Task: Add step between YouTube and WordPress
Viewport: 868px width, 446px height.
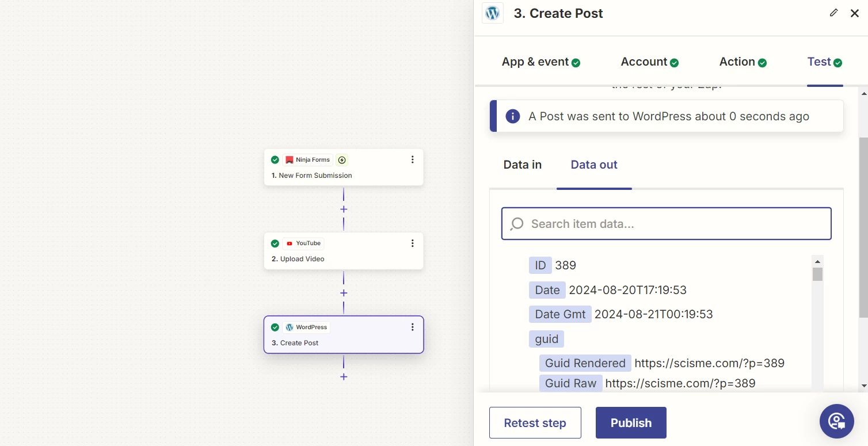Action: tap(344, 293)
